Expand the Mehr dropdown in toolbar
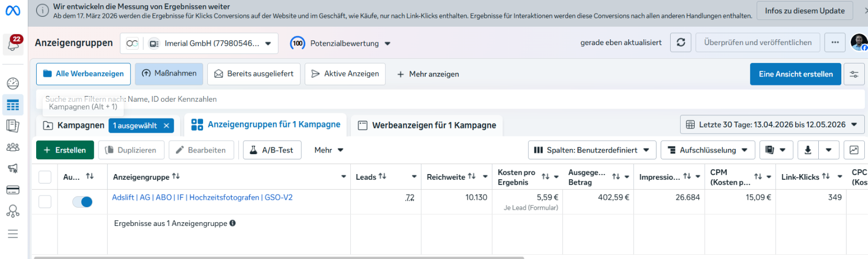Screen dimensions: 868x259 point(329,150)
